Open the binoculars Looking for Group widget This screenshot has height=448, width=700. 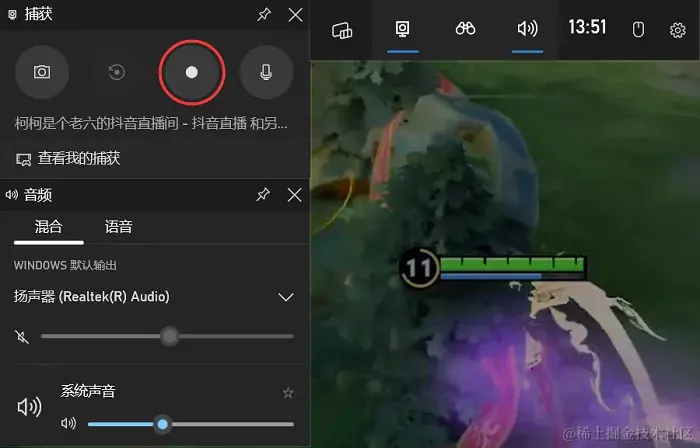point(465,29)
